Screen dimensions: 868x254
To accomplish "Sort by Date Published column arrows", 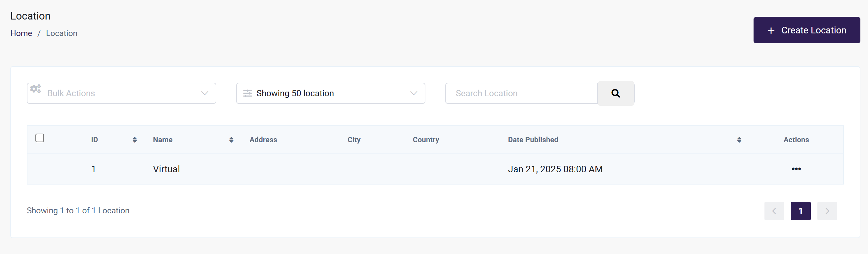I will (x=739, y=140).
